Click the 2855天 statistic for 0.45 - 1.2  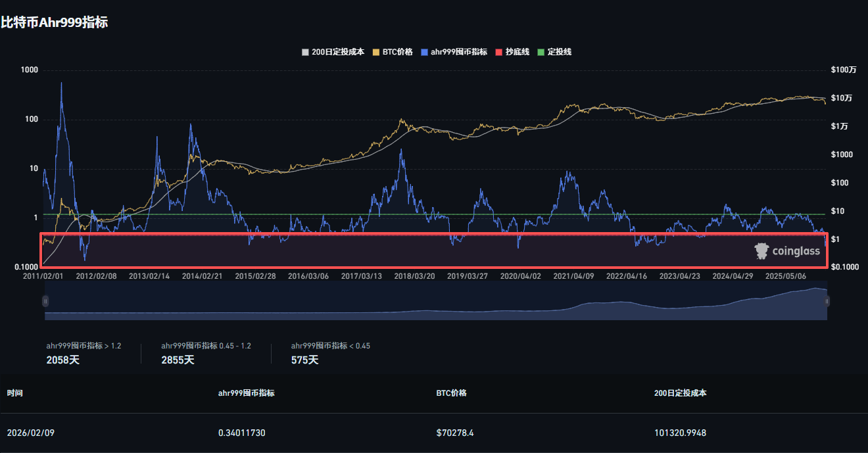pos(178,360)
